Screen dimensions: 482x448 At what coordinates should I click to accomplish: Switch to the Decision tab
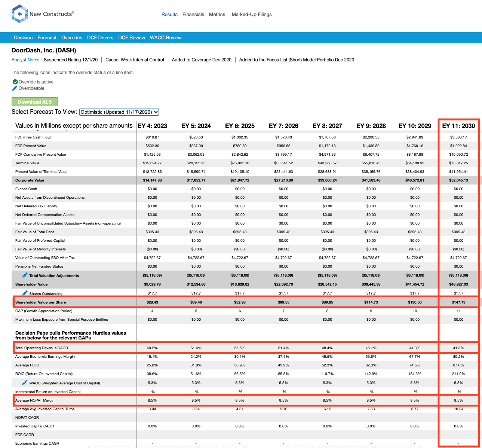coord(23,38)
